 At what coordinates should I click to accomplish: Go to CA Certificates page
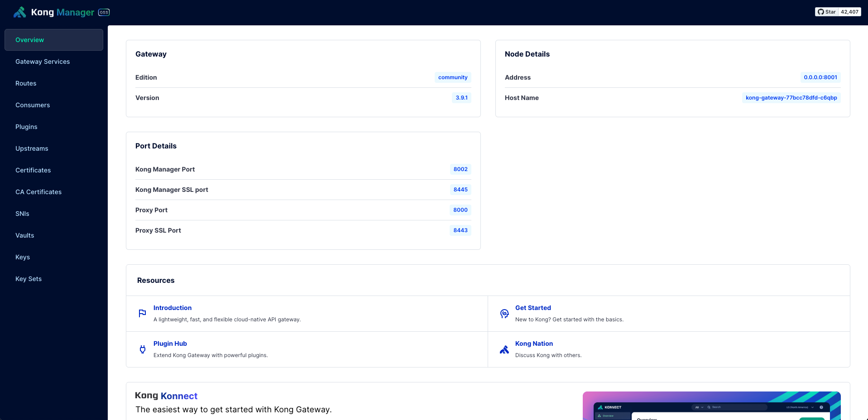coord(54,192)
